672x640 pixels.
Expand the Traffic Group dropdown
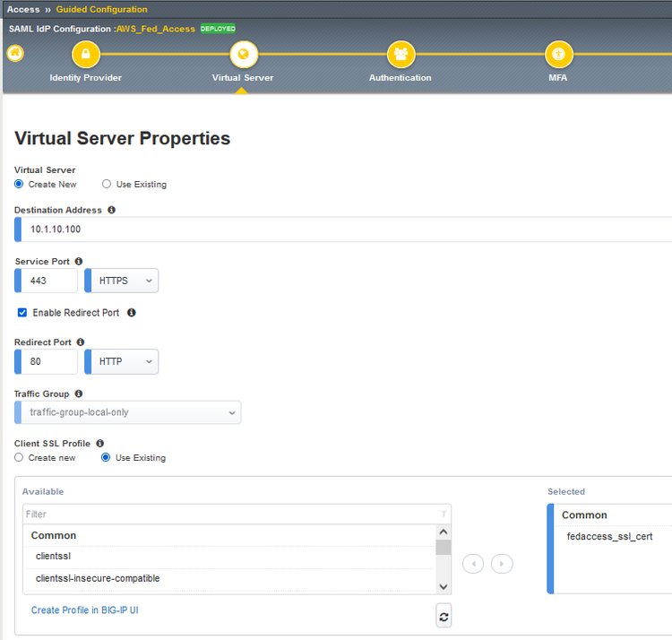click(x=129, y=412)
